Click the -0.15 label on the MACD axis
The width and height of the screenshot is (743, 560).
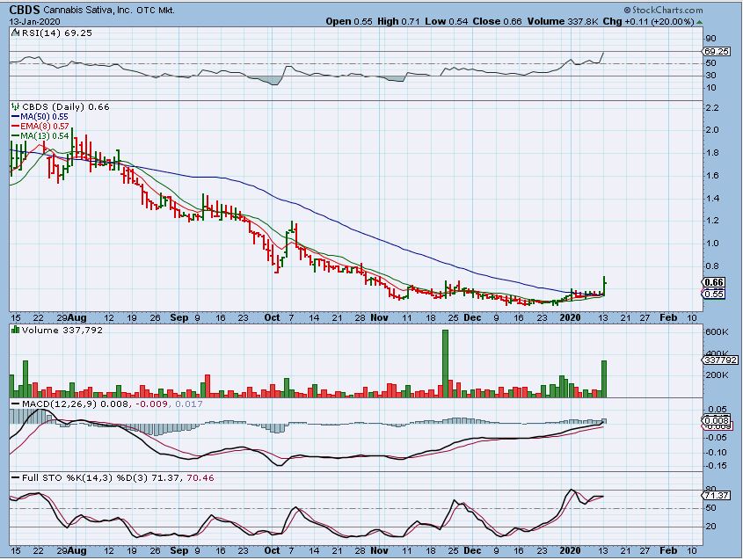(x=715, y=466)
